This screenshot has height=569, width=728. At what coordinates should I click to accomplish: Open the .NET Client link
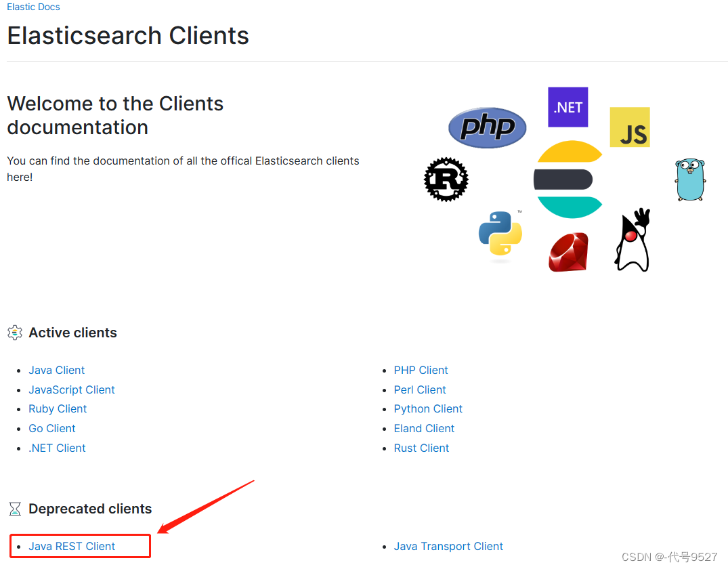(57, 448)
